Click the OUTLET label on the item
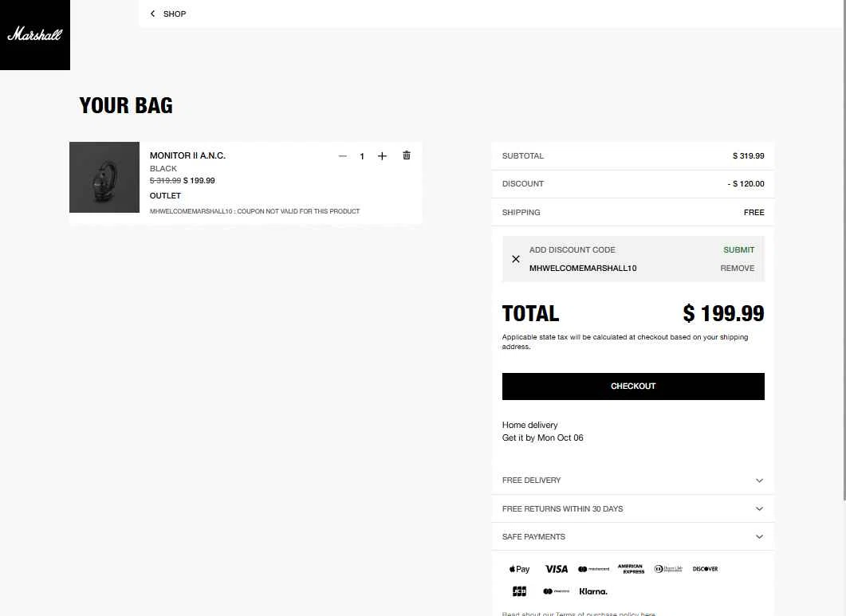The height and width of the screenshot is (616, 846). tap(165, 196)
